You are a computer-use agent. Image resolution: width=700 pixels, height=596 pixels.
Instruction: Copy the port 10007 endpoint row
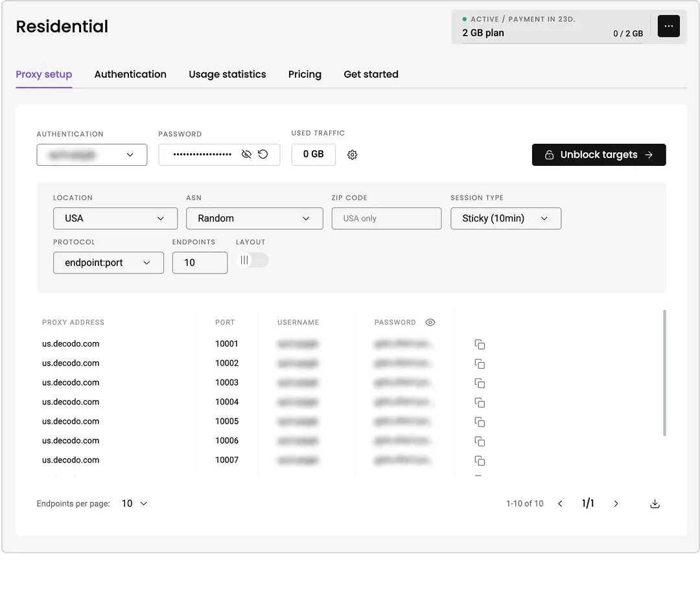[x=480, y=461]
